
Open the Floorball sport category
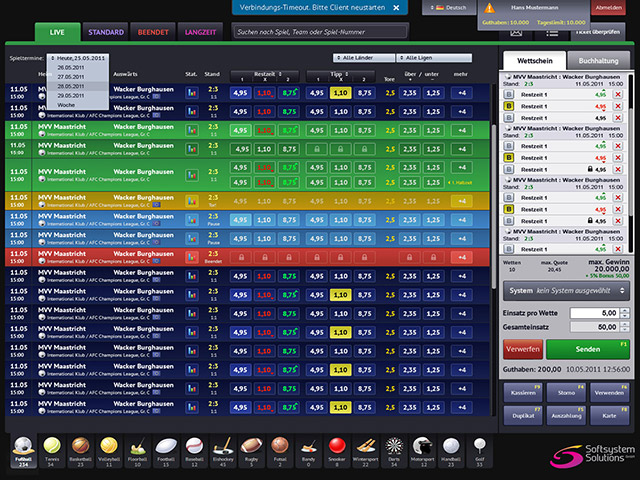pyautogui.click(x=138, y=451)
